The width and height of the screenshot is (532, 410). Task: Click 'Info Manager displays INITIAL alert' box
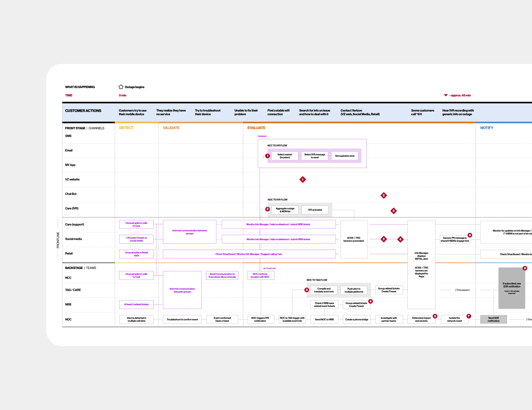421,264
